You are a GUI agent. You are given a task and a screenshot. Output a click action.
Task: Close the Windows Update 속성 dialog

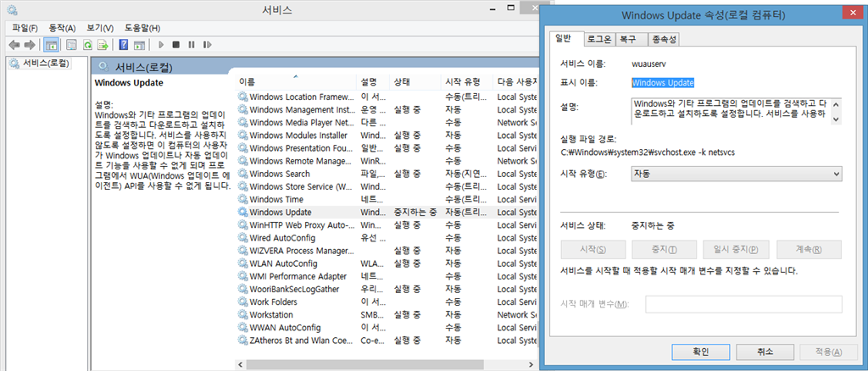(851, 14)
